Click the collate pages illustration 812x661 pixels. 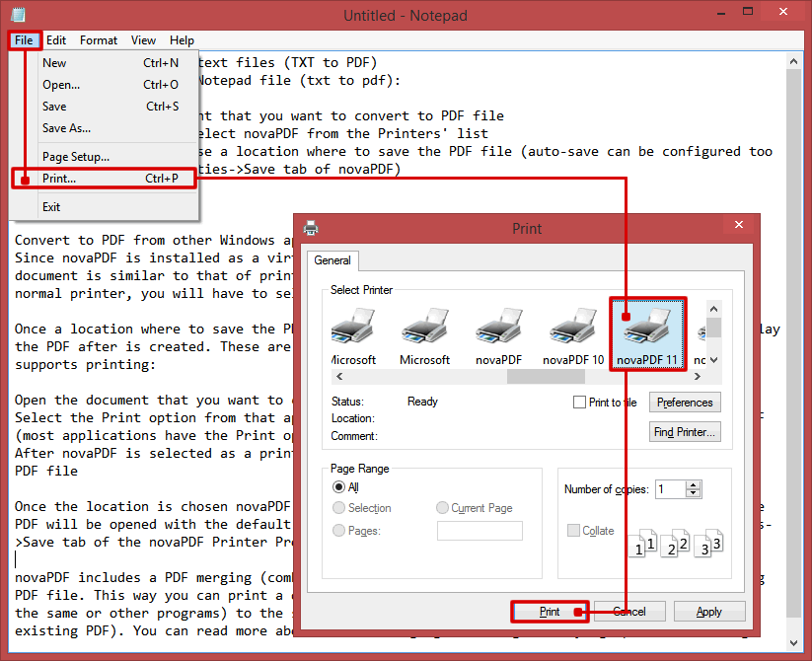675,543
